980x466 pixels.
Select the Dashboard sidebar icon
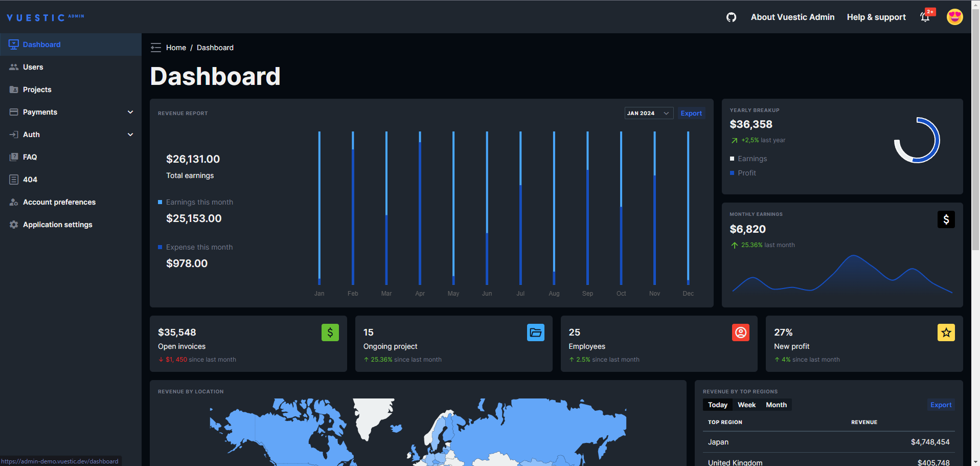tap(13, 44)
